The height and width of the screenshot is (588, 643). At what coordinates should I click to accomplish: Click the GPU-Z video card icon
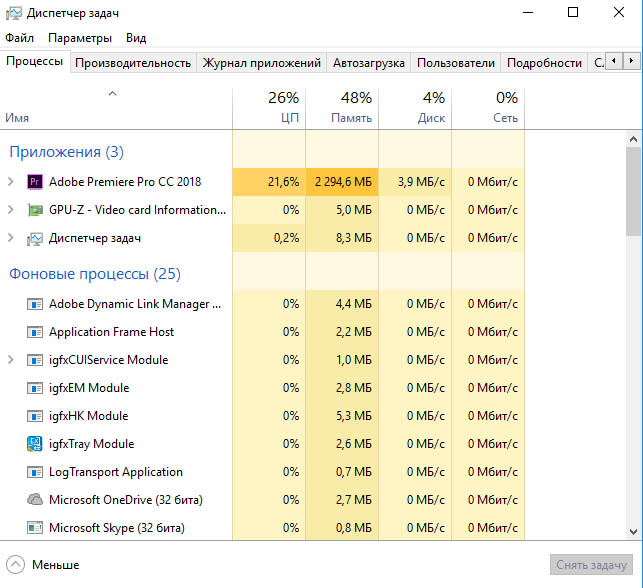[x=35, y=210]
